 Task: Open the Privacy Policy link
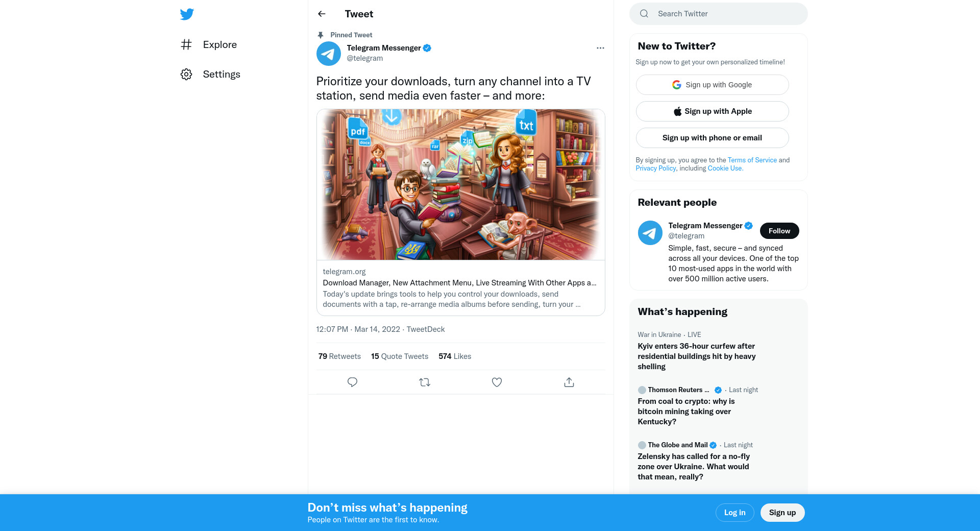(655, 168)
